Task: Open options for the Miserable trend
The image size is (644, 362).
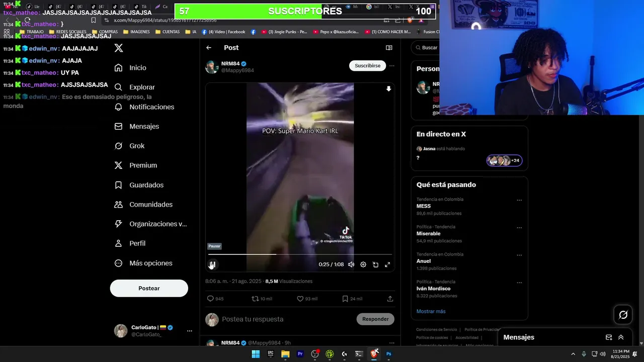Action: point(519,228)
